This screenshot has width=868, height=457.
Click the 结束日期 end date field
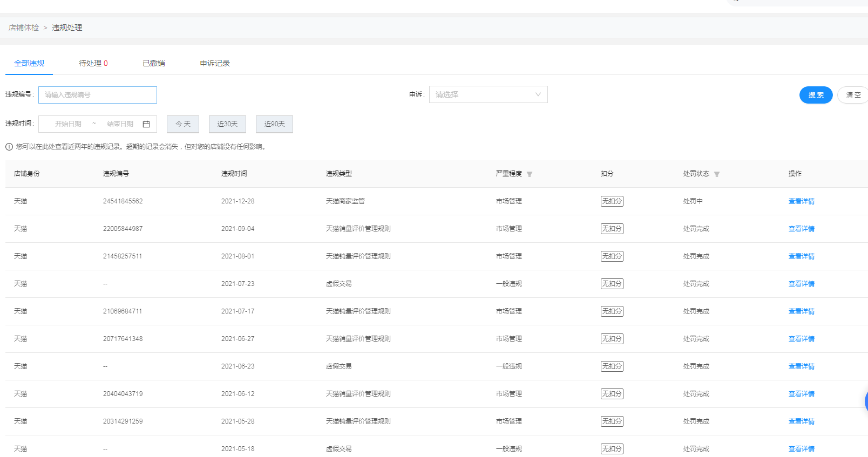pyautogui.click(x=120, y=124)
